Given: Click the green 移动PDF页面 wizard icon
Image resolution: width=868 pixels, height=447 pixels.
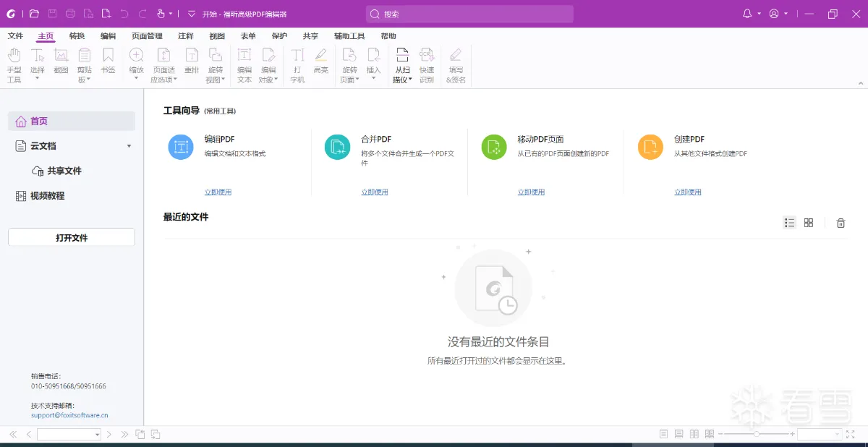Looking at the screenshot, I should pos(494,147).
